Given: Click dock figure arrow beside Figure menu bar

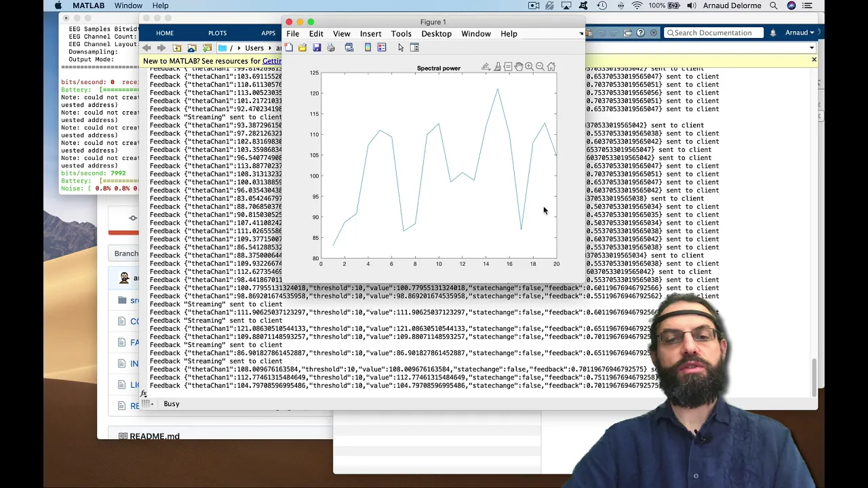Looking at the screenshot, I should 580,33.
